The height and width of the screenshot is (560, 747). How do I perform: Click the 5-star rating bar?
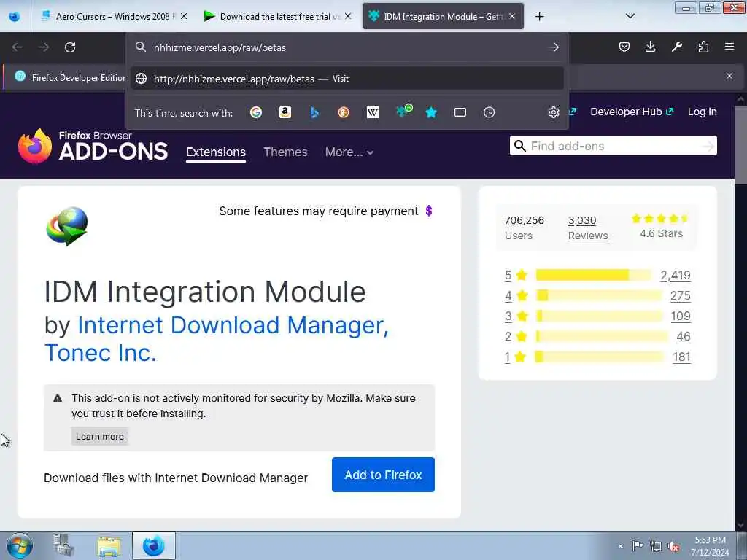click(593, 275)
